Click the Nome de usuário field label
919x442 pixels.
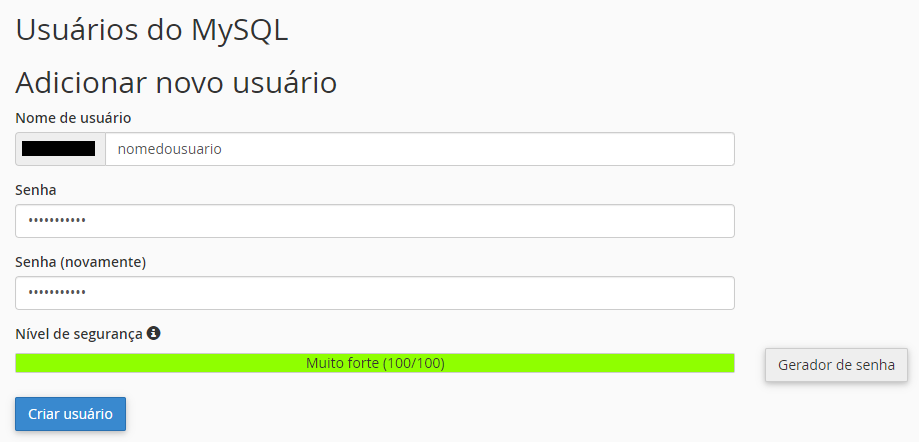pos(73,118)
